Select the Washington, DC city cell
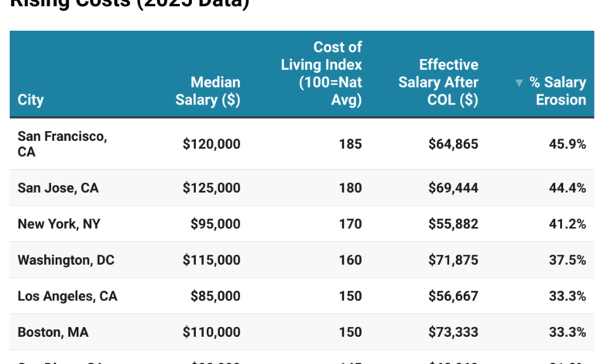 [66, 260]
